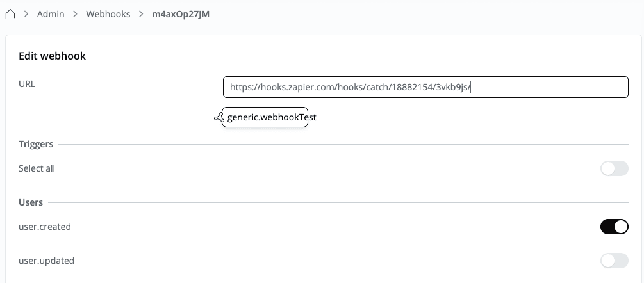Click the user.updated label text
The image size is (644, 283).
[47, 261]
